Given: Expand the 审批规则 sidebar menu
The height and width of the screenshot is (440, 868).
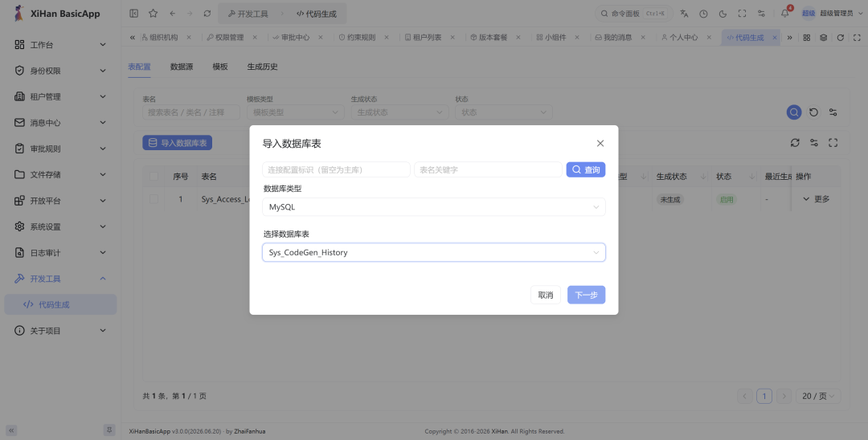Looking at the screenshot, I should (x=60, y=149).
